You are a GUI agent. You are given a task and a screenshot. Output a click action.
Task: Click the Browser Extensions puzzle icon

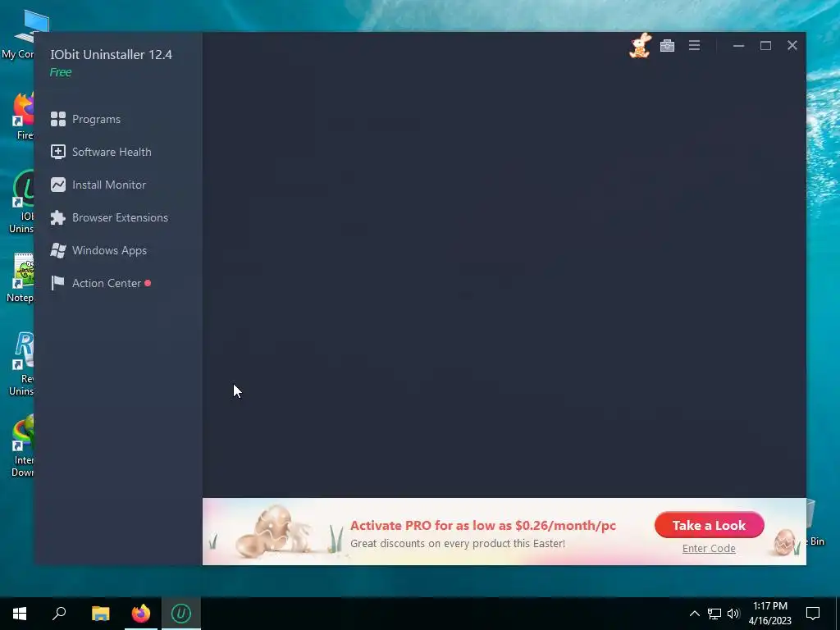point(58,217)
